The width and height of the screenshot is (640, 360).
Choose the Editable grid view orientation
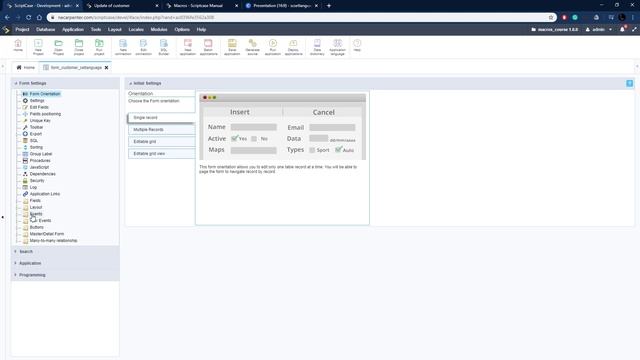162,153
